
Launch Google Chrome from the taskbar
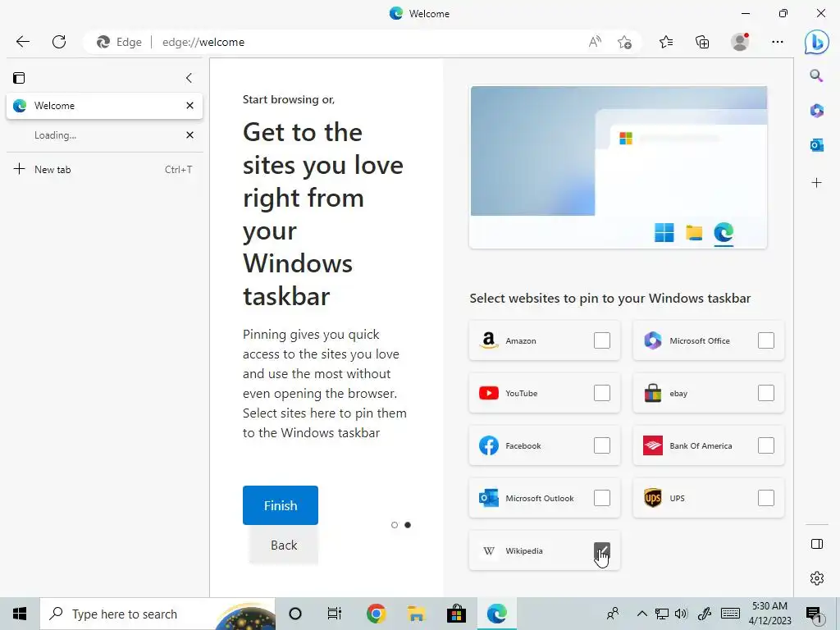[x=376, y=614]
